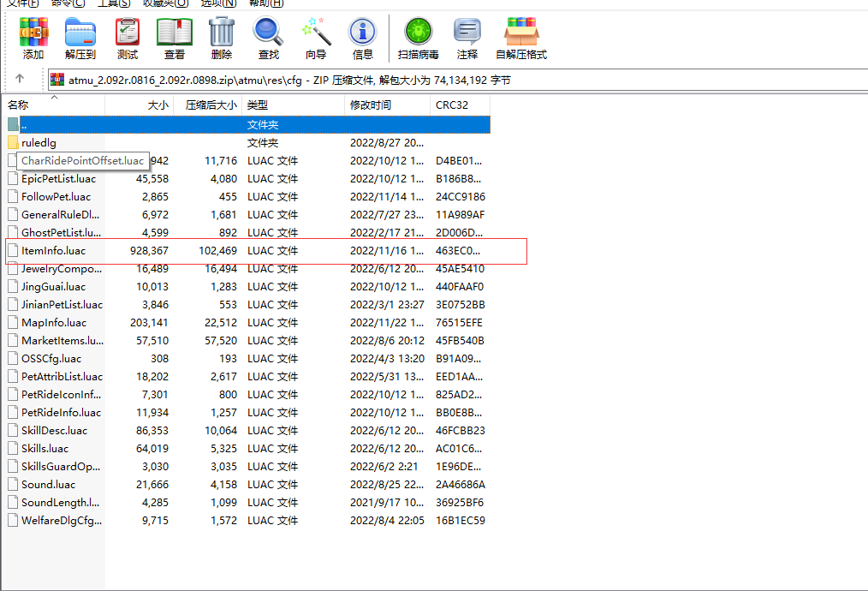The image size is (868, 591).
Task: Click the file icon of MapInfo.luac
Action: coord(14,322)
